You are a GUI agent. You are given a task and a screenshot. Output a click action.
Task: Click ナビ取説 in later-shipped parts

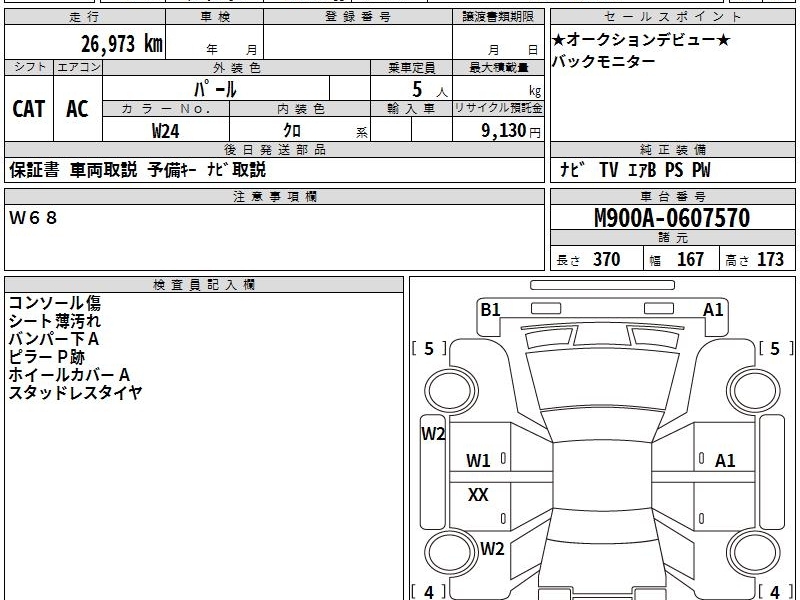[237, 170]
